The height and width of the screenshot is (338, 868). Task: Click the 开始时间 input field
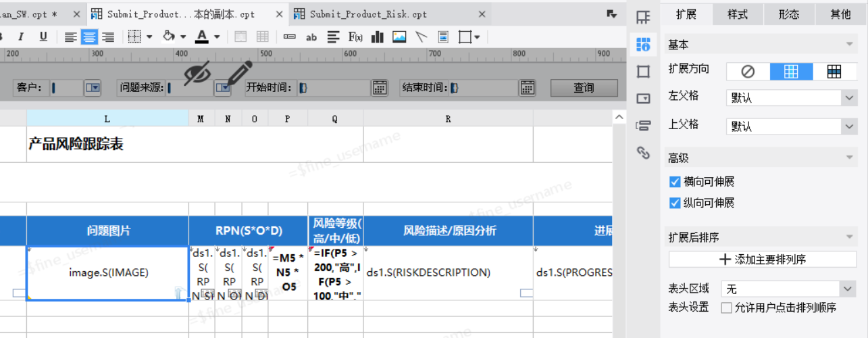pyautogui.click(x=334, y=88)
